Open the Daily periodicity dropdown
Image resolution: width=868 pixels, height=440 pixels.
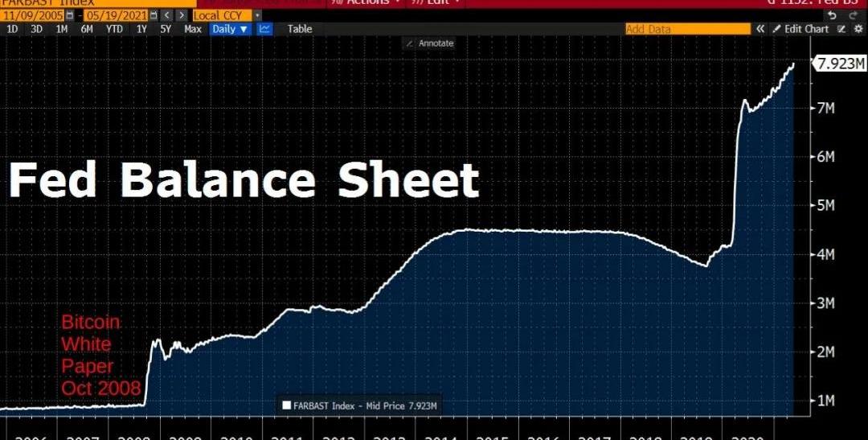(x=230, y=29)
